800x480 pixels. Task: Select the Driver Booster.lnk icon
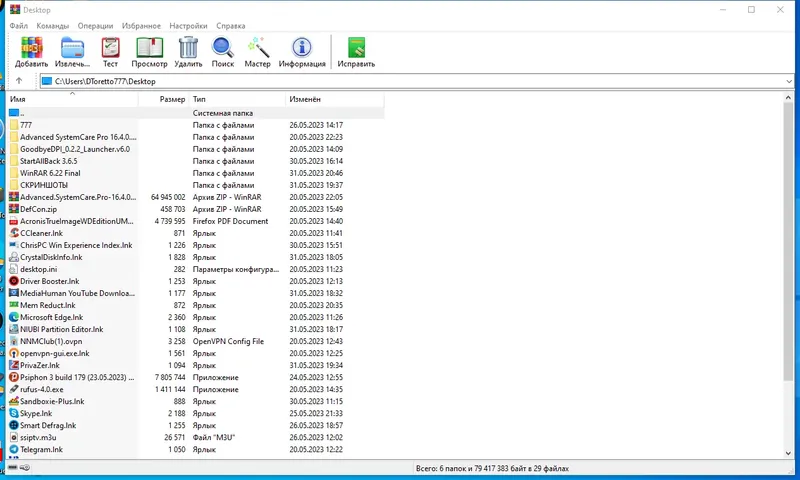(x=14, y=281)
